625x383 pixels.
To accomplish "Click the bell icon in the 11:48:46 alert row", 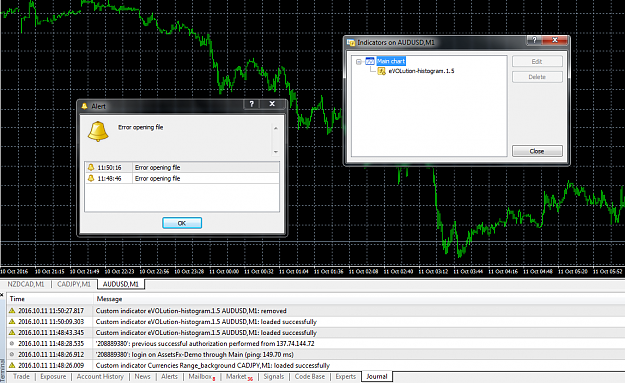I will coord(91,178).
